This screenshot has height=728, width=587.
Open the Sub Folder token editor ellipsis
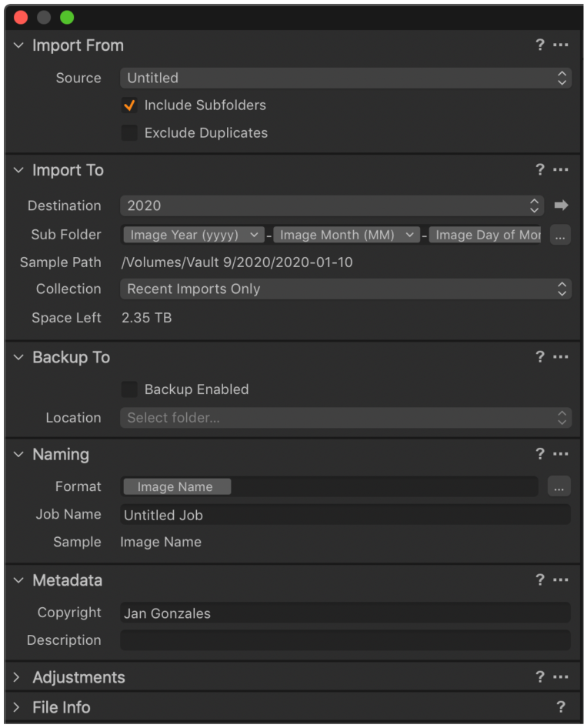[560, 235]
